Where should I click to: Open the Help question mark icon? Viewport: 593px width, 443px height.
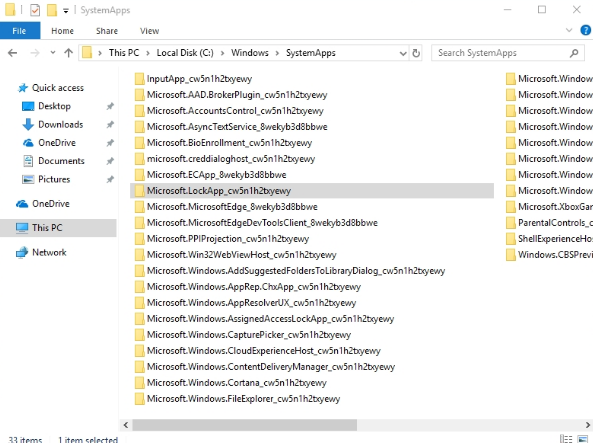coord(586,30)
